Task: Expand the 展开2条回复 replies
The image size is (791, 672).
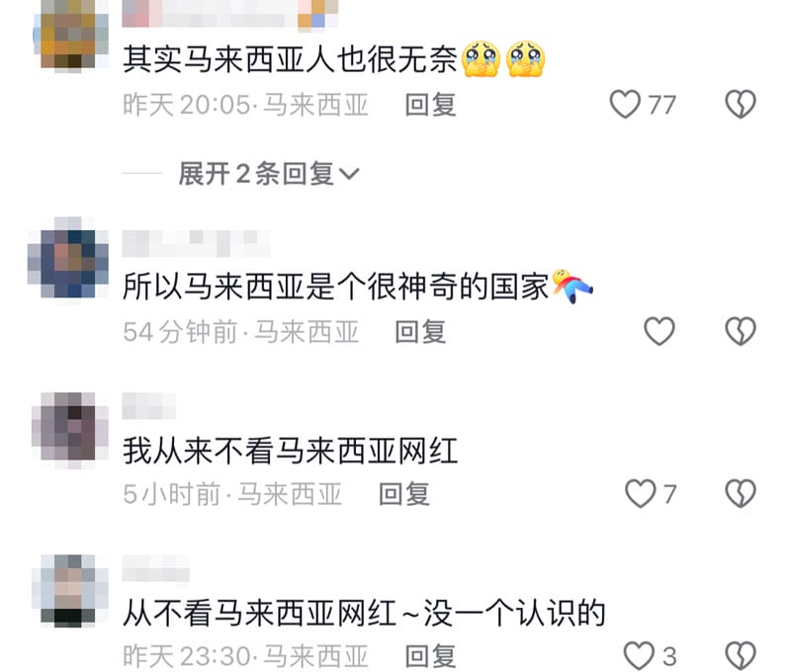Action: point(268,174)
